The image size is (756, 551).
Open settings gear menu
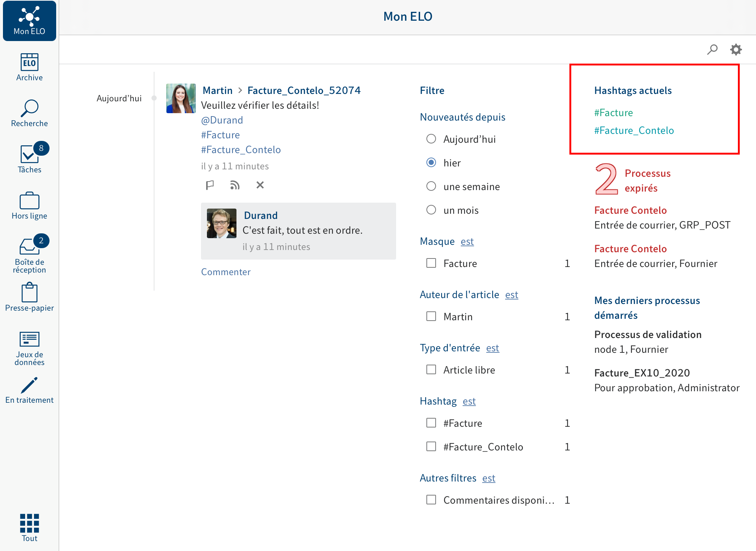(x=736, y=49)
